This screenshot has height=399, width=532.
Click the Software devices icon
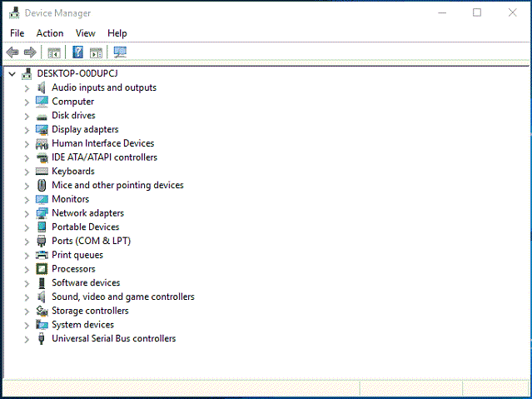42,283
